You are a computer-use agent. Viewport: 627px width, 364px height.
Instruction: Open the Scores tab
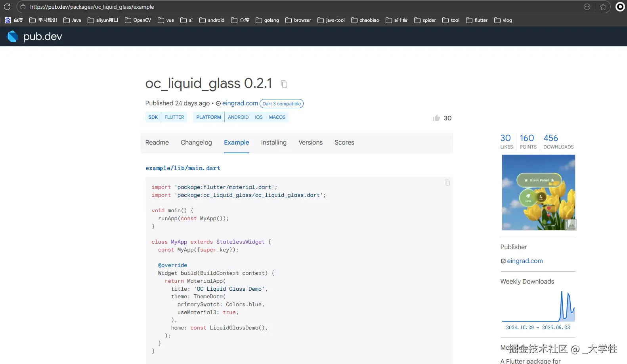click(x=344, y=143)
